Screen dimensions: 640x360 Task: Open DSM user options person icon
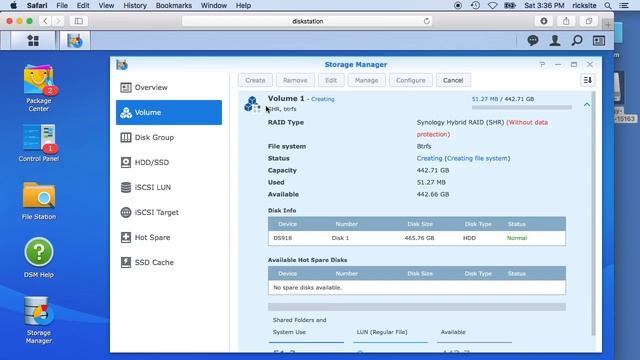[555, 40]
